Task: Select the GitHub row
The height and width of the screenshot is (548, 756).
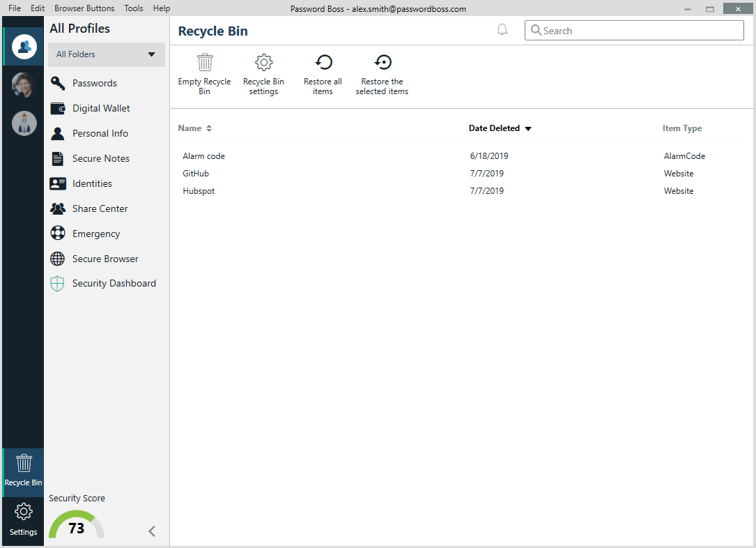Action: (x=461, y=173)
